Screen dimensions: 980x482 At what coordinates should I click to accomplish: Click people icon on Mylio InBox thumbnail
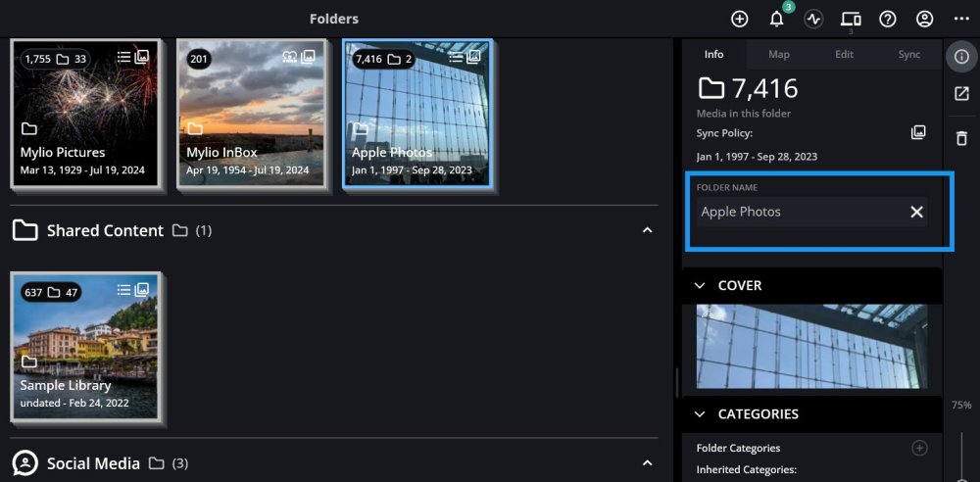coord(289,57)
